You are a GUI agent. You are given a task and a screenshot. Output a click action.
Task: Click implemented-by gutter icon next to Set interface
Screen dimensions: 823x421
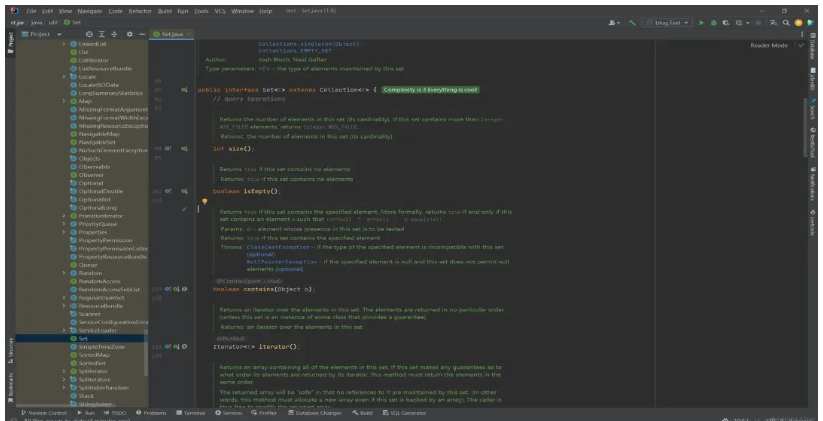click(184, 90)
